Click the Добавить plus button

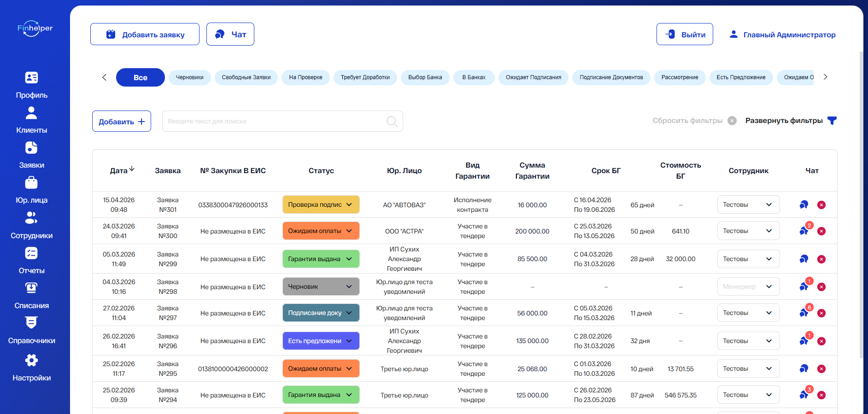[x=122, y=121]
